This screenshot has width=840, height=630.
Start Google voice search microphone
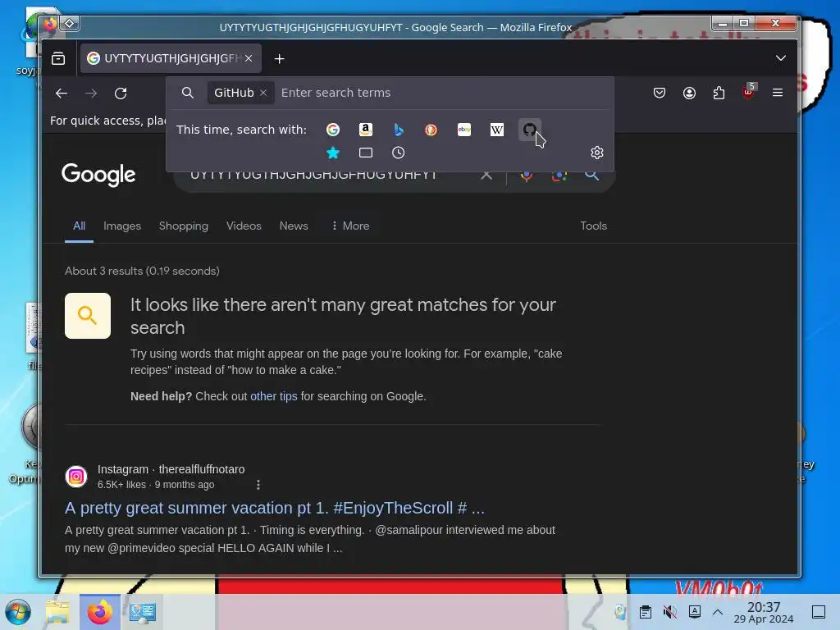(527, 176)
